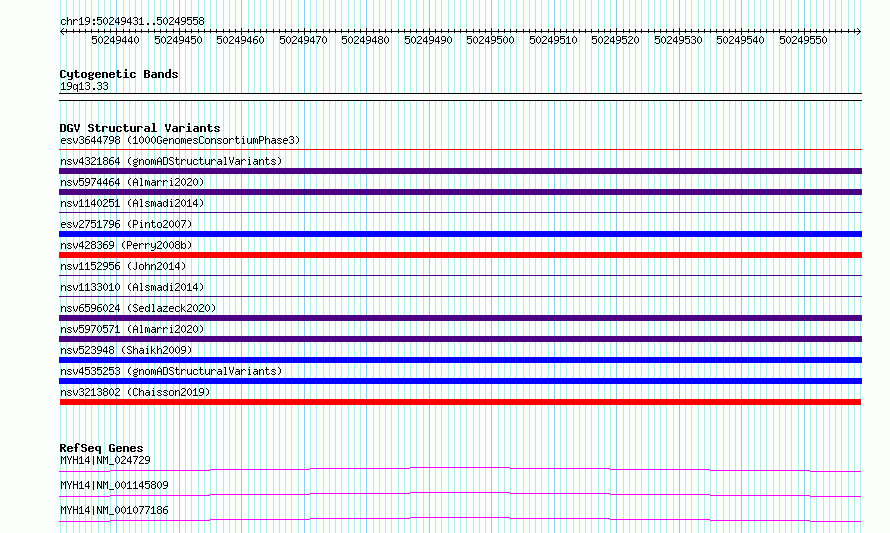The height and width of the screenshot is (533, 890).
Task: Click ruler position 50249500
Action: point(490,40)
